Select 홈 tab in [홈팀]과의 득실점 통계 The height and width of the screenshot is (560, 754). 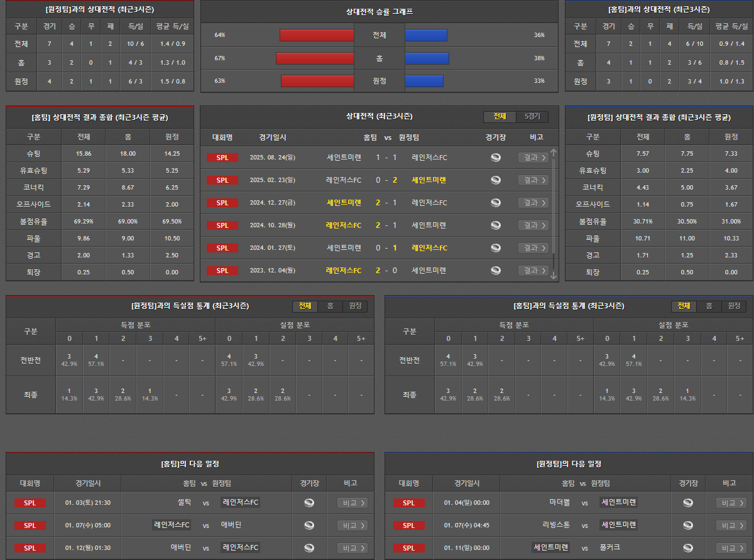coord(709,306)
